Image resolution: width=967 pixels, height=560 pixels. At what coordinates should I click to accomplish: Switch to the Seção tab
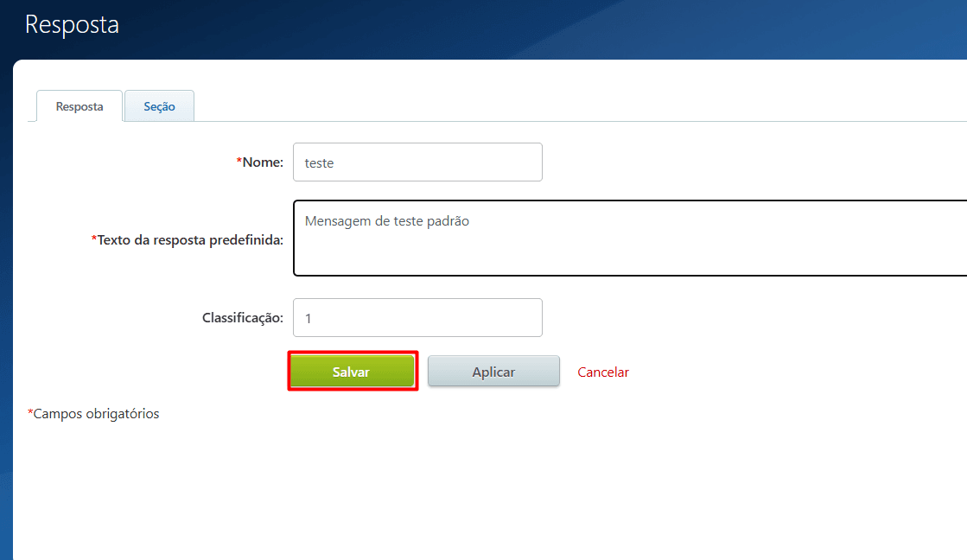pos(159,106)
